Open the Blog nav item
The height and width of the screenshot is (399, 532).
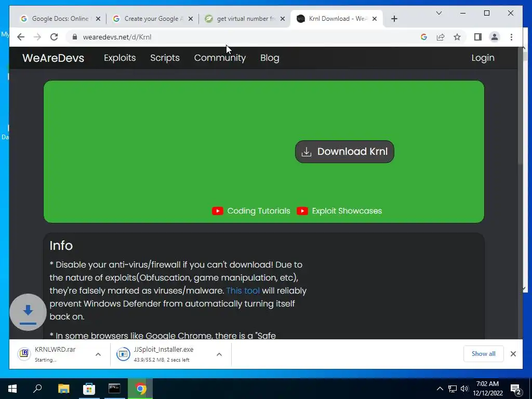click(270, 58)
